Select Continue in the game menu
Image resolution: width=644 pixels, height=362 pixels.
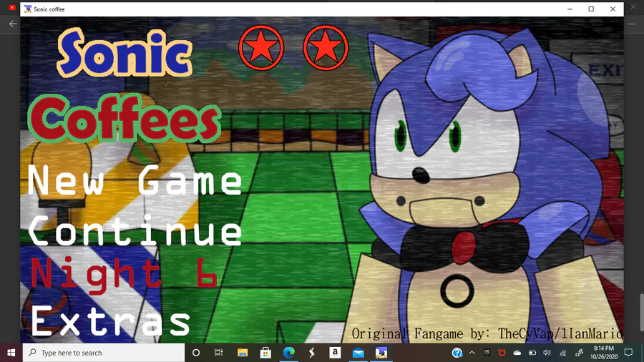click(135, 231)
